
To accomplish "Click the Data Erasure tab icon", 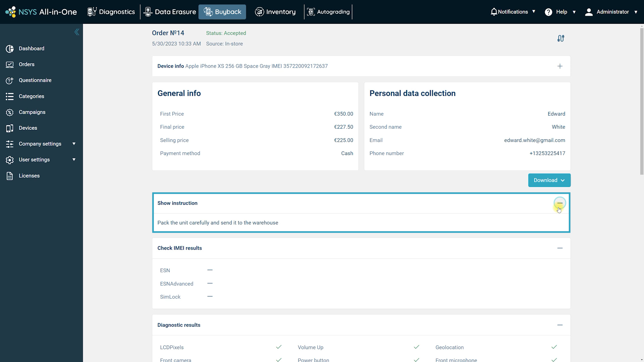I will pos(148,12).
